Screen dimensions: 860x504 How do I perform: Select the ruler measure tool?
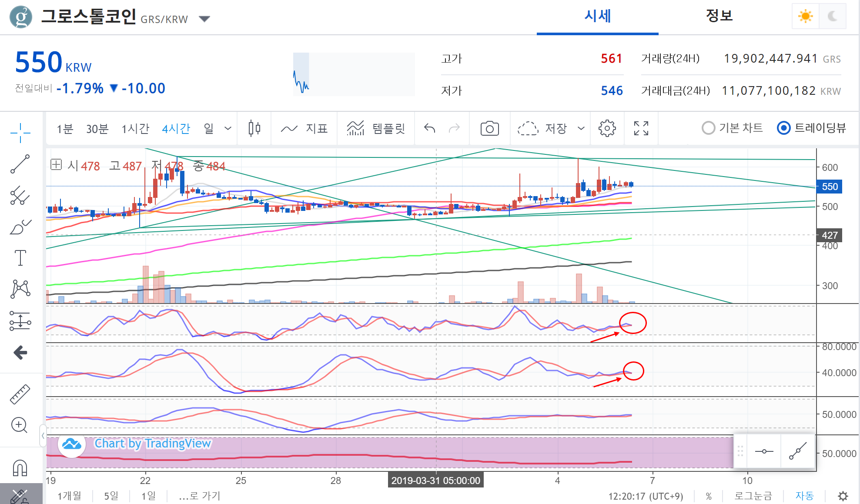tap(20, 394)
